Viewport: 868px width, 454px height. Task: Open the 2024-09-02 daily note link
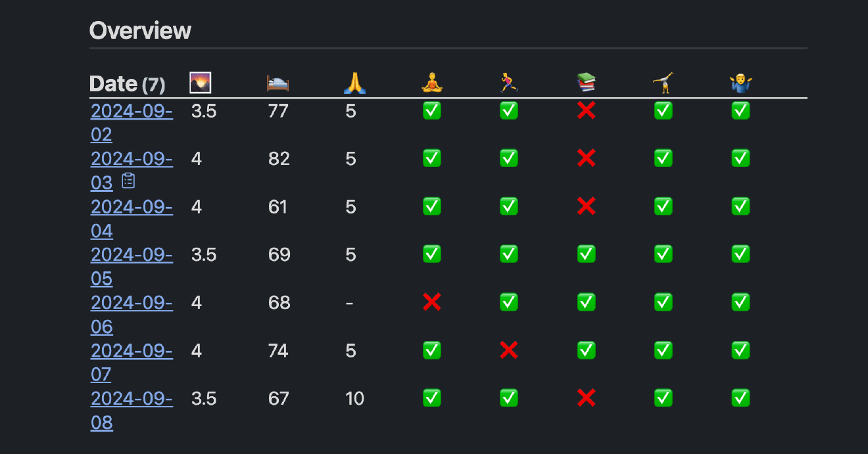click(132, 111)
